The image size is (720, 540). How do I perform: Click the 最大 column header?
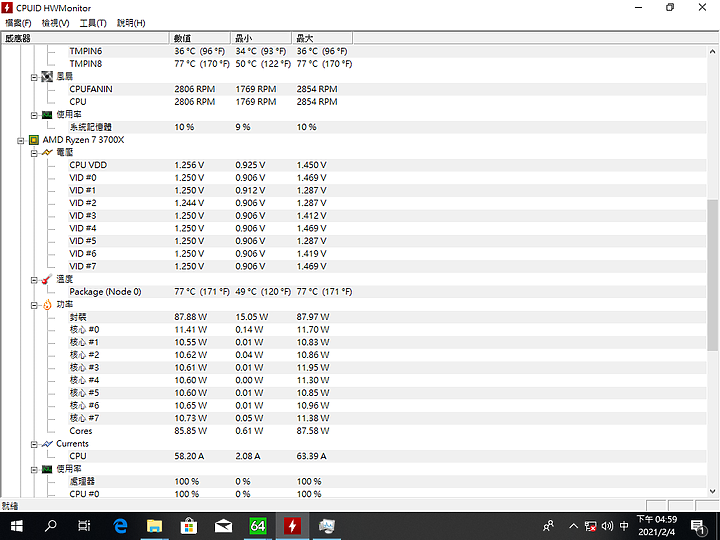point(322,38)
